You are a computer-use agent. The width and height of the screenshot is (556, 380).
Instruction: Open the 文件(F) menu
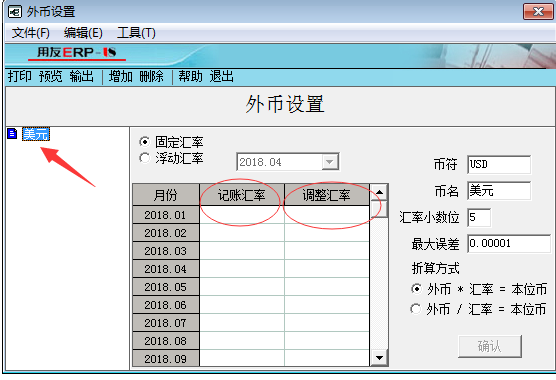tap(30, 33)
